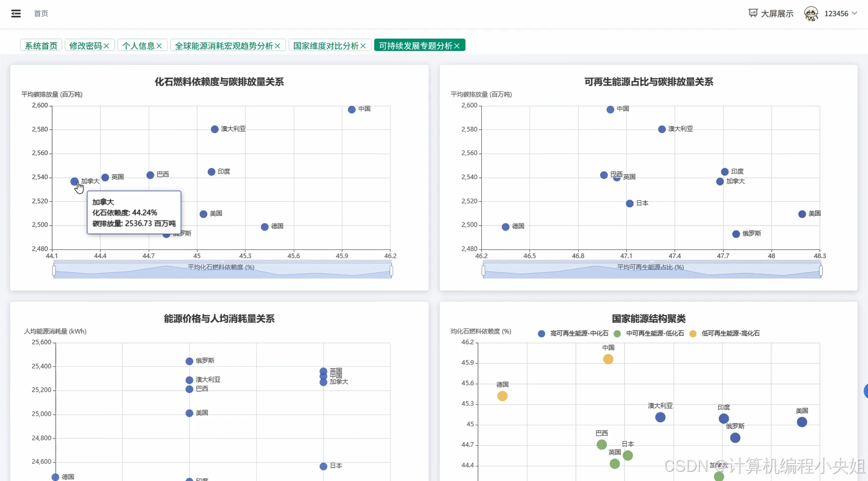Click the 印度 point in renewable energy chart
The width and height of the screenshot is (868, 481).
(x=725, y=172)
